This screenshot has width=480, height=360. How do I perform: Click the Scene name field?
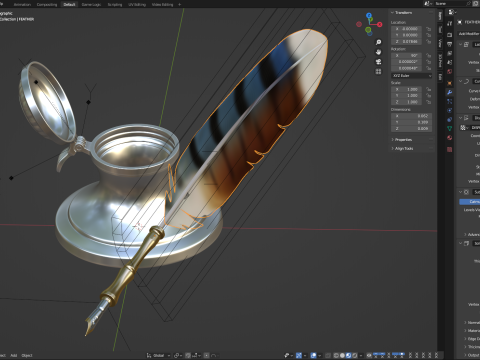tap(451, 3)
